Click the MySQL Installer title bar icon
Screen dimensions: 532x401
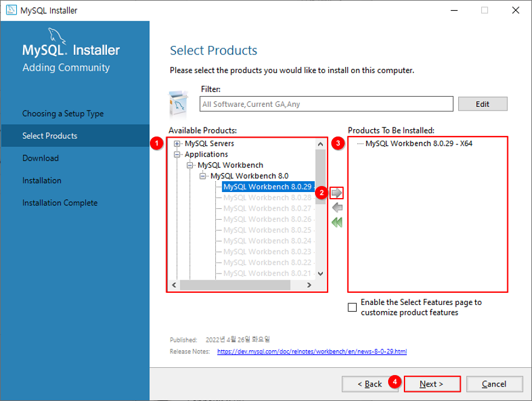coord(11,10)
